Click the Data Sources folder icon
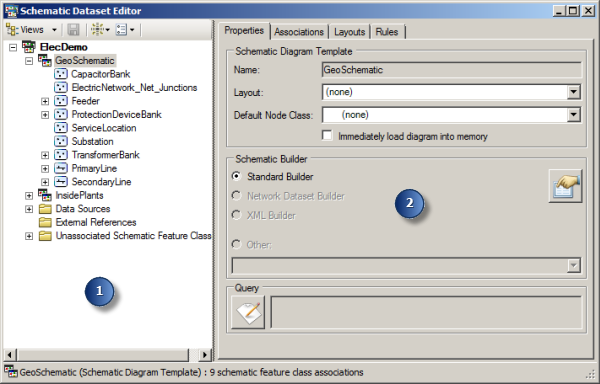The height and width of the screenshot is (384, 600). (x=45, y=209)
